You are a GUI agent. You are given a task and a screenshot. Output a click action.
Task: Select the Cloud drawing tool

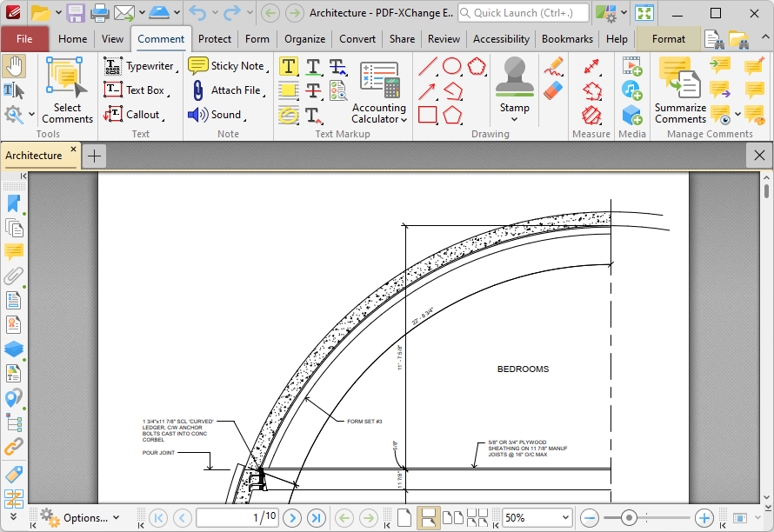pos(477,66)
